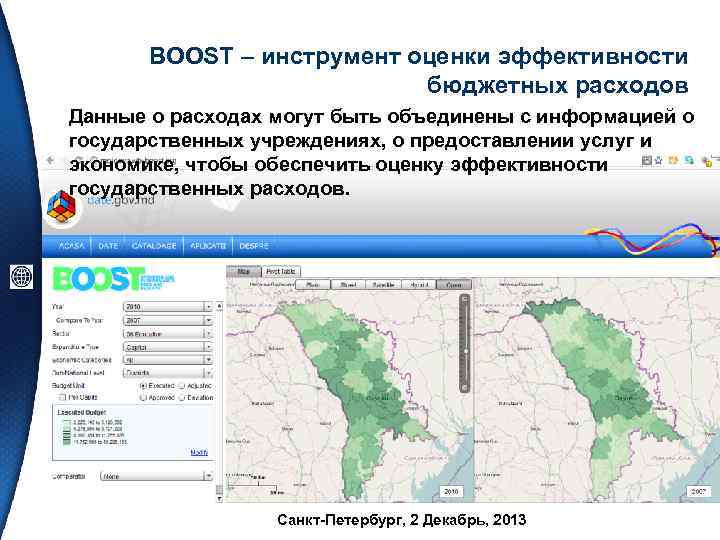
Task: Select the Adjusted radio button
Action: (x=182, y=386)
